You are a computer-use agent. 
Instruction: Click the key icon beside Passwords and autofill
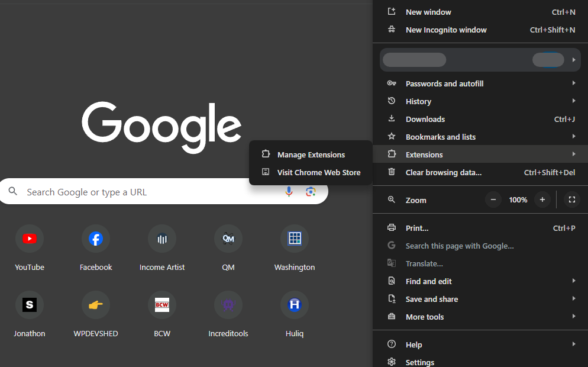click(392, 83)
